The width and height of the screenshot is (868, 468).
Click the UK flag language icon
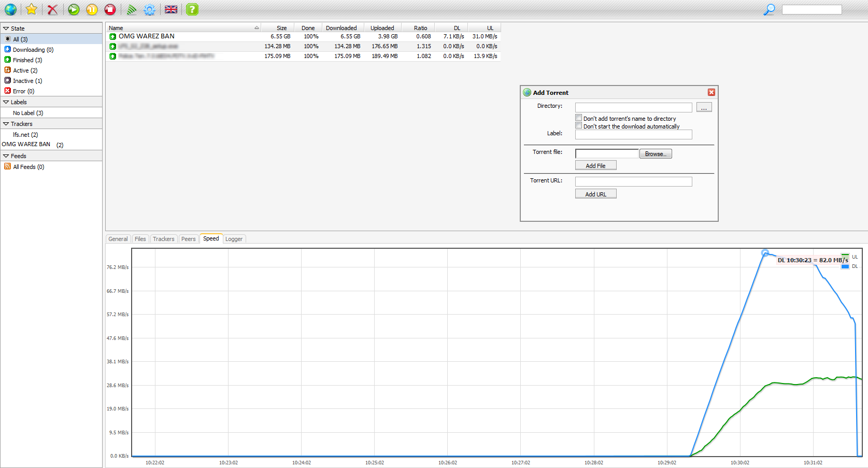pyautogui.click(x=171, y=9)
